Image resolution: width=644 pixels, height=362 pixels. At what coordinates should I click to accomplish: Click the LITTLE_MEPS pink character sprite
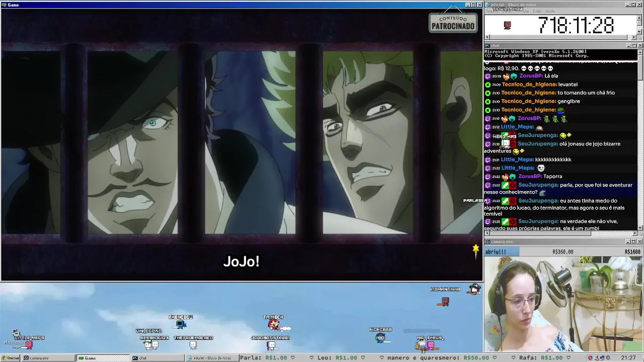(x=29, y=344)
